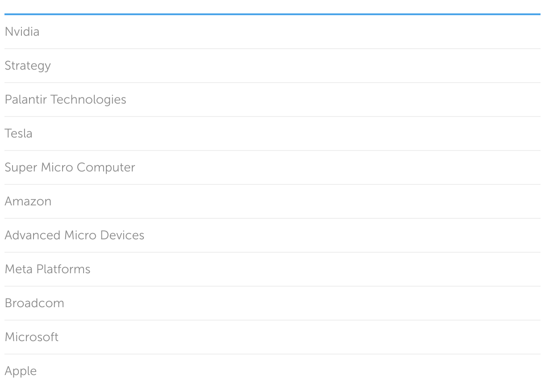Select the Palantir Technologies table row
545x392 pixels.
[x=272, y=100]
